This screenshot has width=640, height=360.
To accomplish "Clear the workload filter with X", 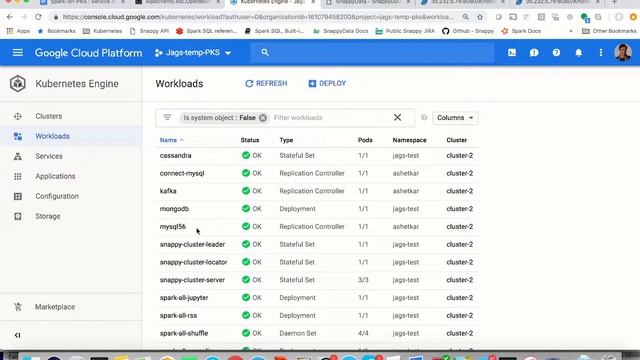I will click(397, 118).
